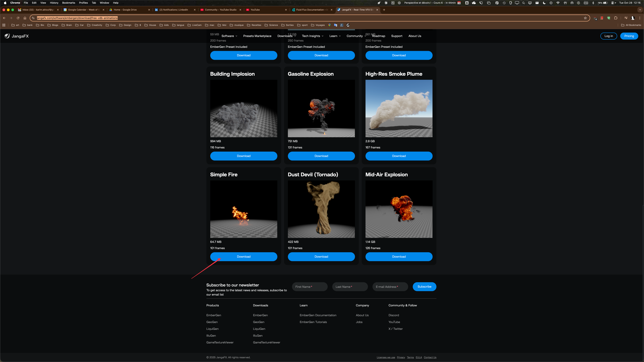Download the Gasoline Explosion VDB
The height and width of the screenshot is (362, 644).
321,156
